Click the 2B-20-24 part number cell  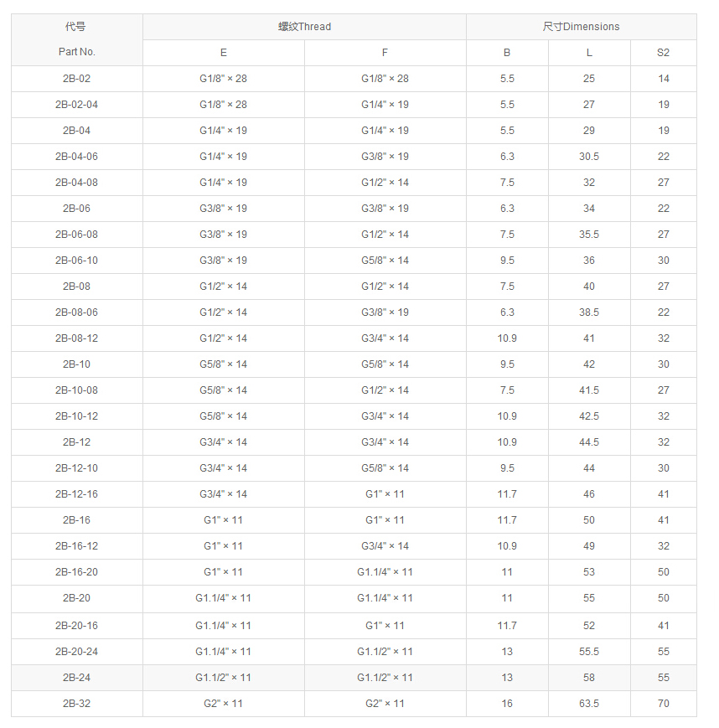(x=76, y=651)
